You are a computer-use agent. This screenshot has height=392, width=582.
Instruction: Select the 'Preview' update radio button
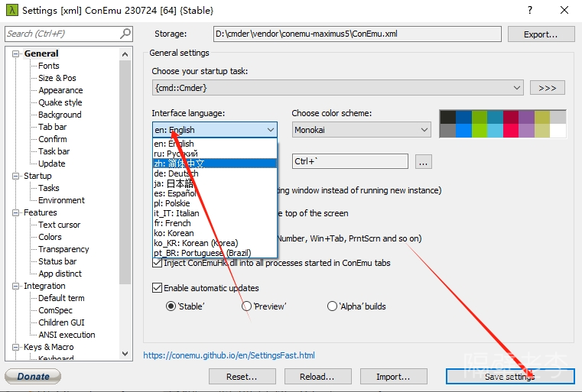click(246, 306)
